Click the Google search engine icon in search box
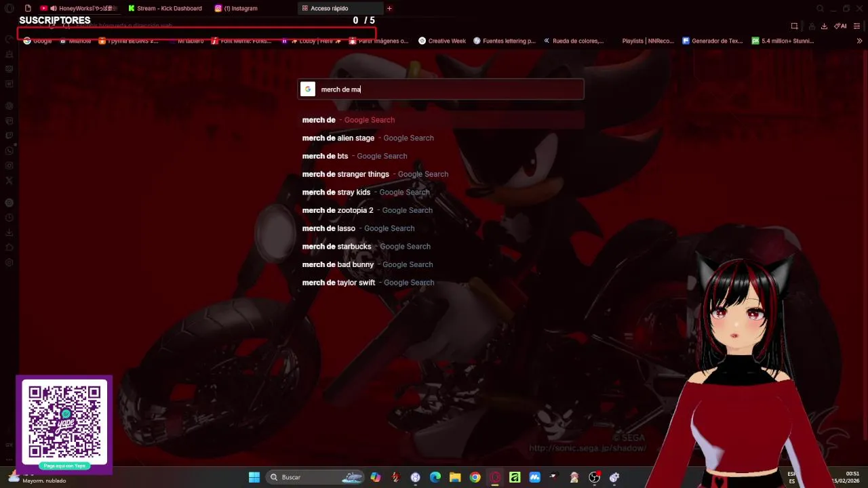This screenshot has height=488, width=868. pyautogui.click(x=308, y=89)
